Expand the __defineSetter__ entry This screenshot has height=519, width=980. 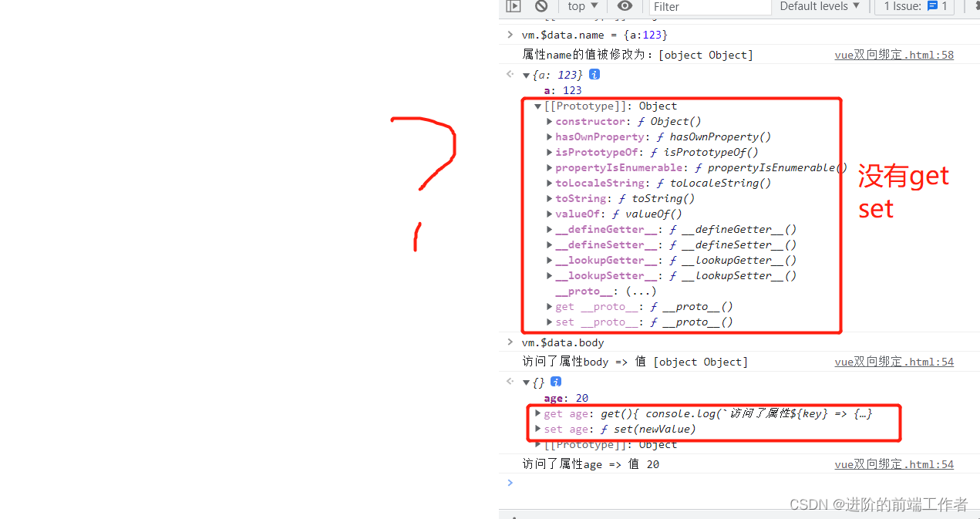(x=549, y=245)
